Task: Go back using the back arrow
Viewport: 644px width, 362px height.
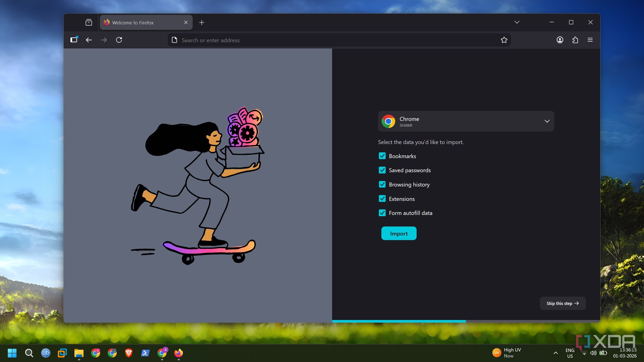Action: click(x=89, y=40)
